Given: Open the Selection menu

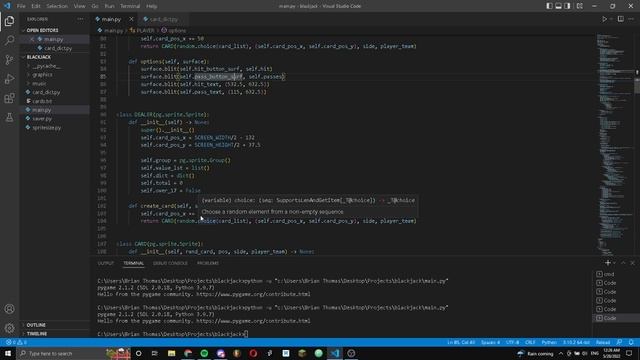Looking at the screenshot, I should tap(57, 6).
